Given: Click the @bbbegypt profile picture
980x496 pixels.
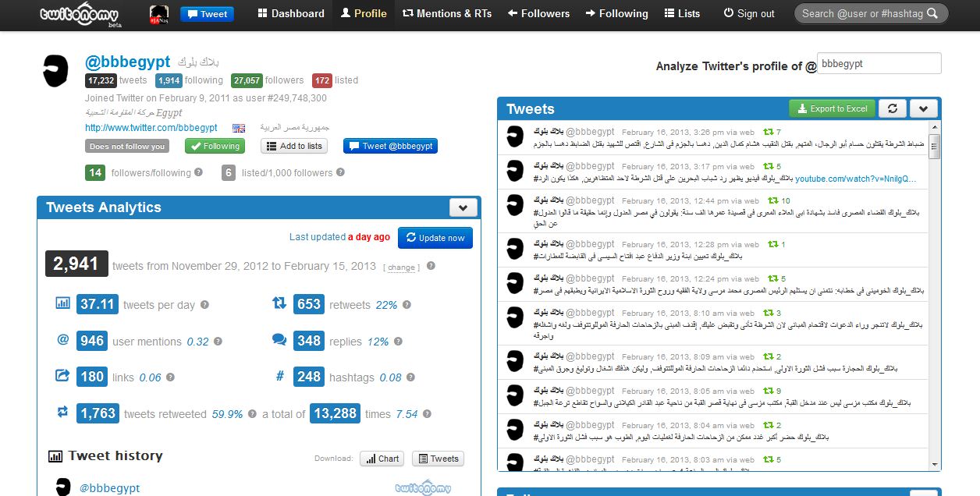Looking at the screenshot, I should click(x=56, y=71).
